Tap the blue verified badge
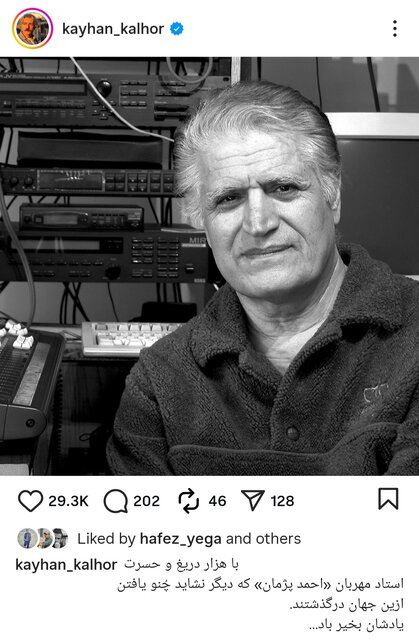Screen dimensions: 419x640 [x=177, y=29]
